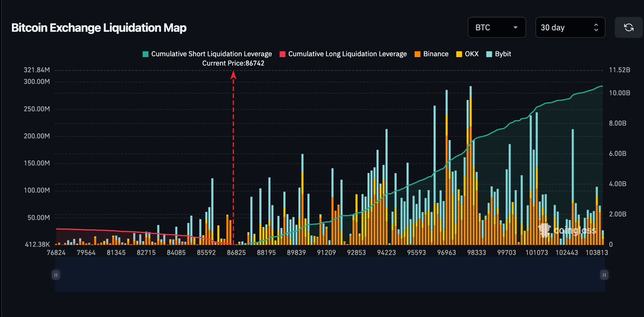Click the red Cumulative Long legend color square
This screenshot has height=317, width=644.
(x=283, y=54)
